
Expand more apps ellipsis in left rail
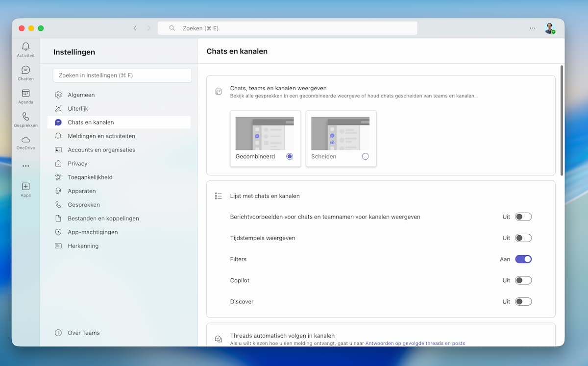25,166
